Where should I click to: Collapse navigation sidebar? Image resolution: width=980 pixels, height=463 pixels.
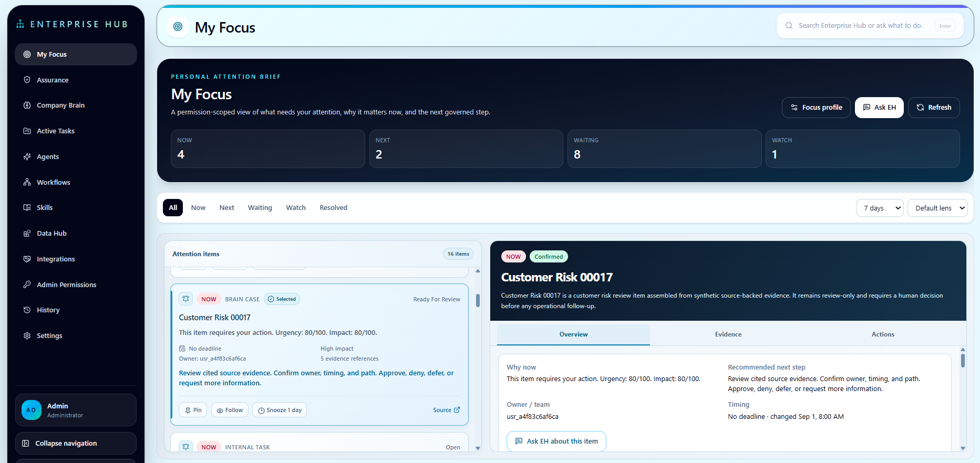[x=76, y=443]
